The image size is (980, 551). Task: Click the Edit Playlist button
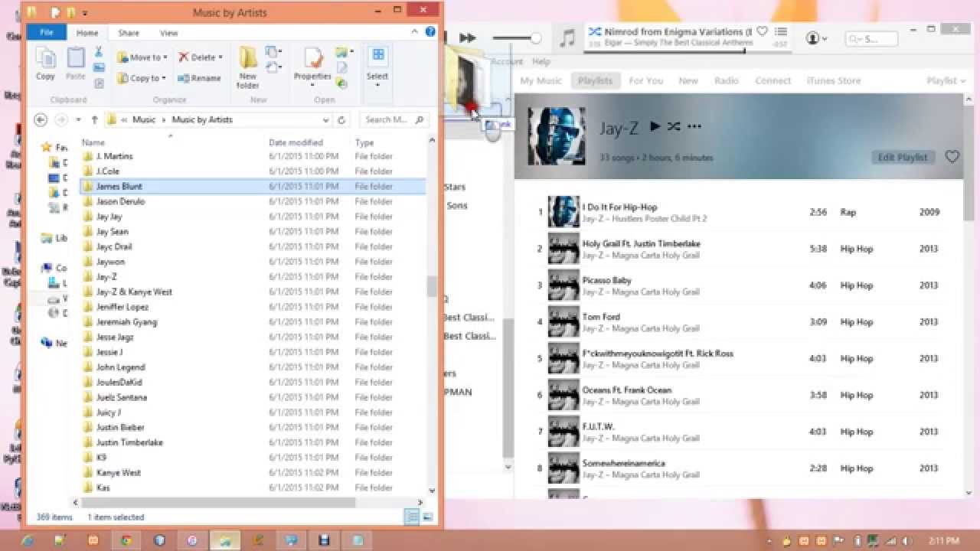(x=903, y=157)
